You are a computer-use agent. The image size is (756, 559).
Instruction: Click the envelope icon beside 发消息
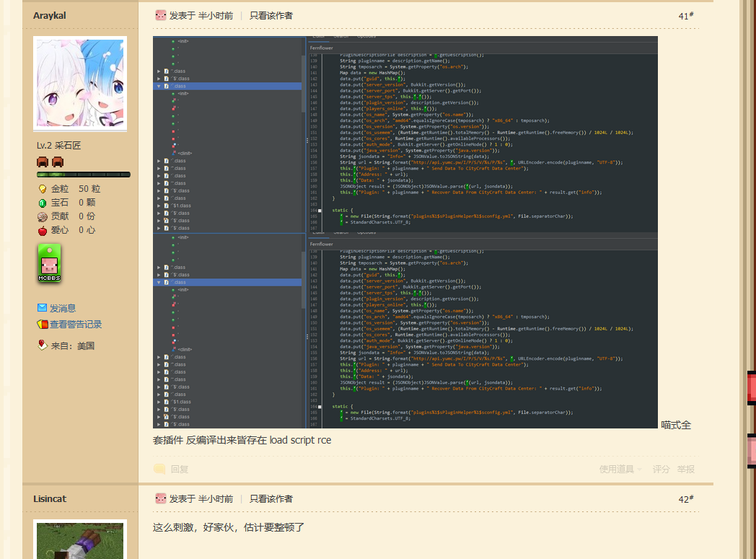coord(42,308)
